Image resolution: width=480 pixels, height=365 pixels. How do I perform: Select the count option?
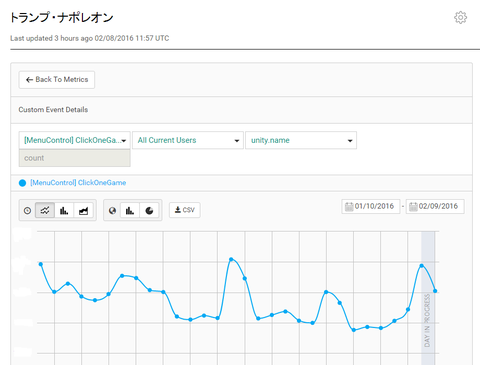click(75, 158)
